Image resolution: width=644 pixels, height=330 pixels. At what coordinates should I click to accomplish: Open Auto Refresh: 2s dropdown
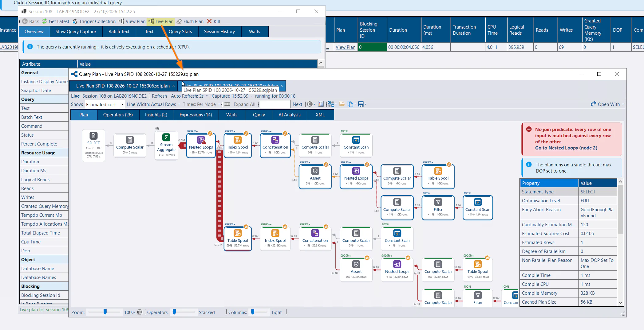[189, 96]
